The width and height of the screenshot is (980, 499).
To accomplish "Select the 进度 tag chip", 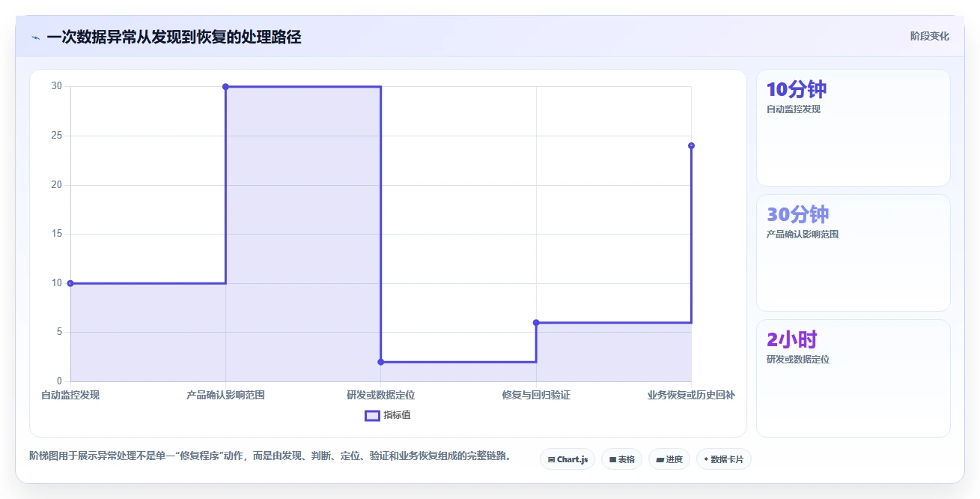I will click(x=669, y=459).
